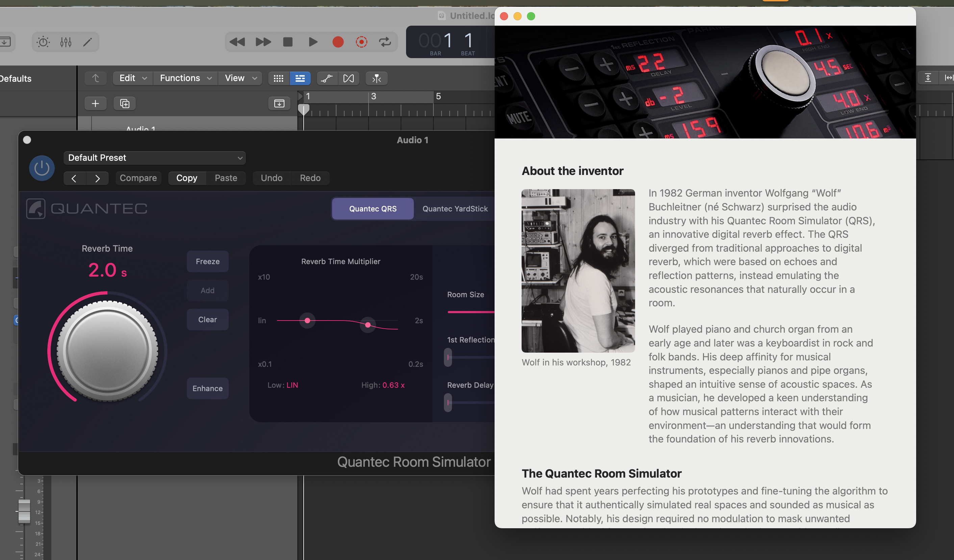The image size is (954, 560).
Task: Open the Edit menu
Action: pyautogui.click(x=132, y=78)
